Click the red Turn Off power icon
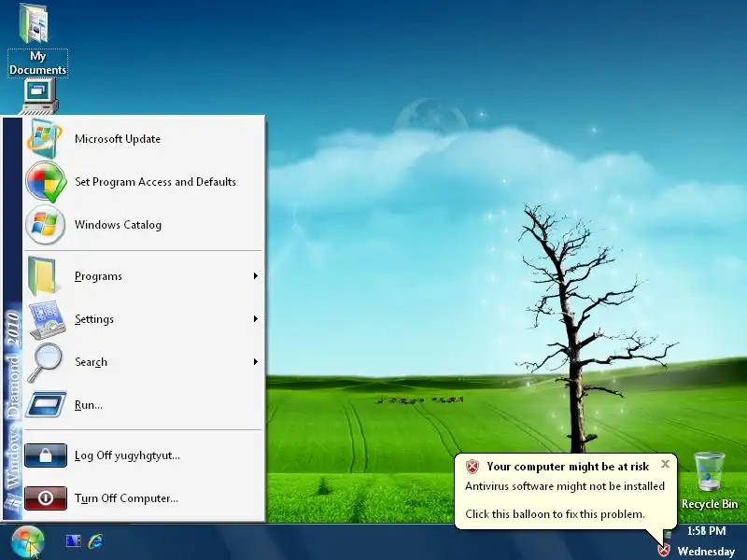Screen dimensions: 747x560 click(x=46, y=497)
